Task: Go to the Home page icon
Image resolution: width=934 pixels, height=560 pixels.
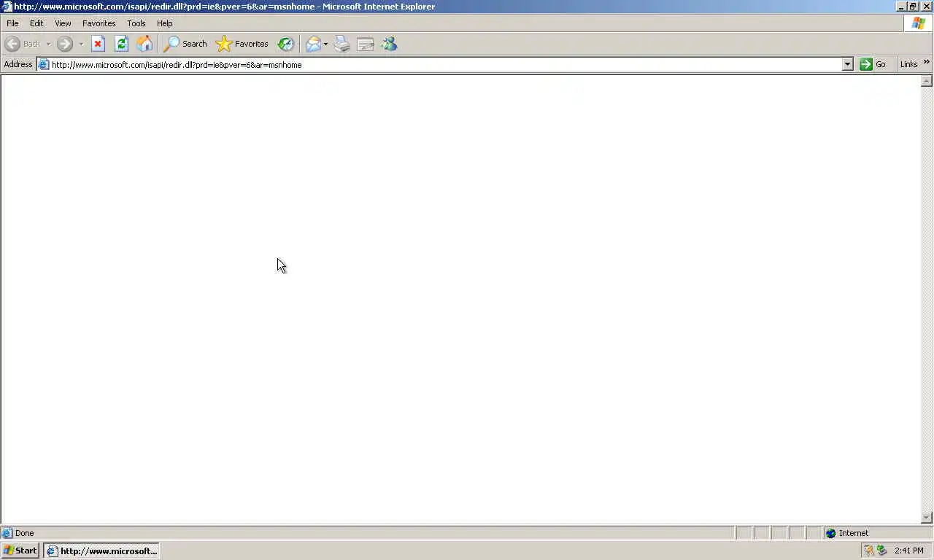Action: point(144,44)
